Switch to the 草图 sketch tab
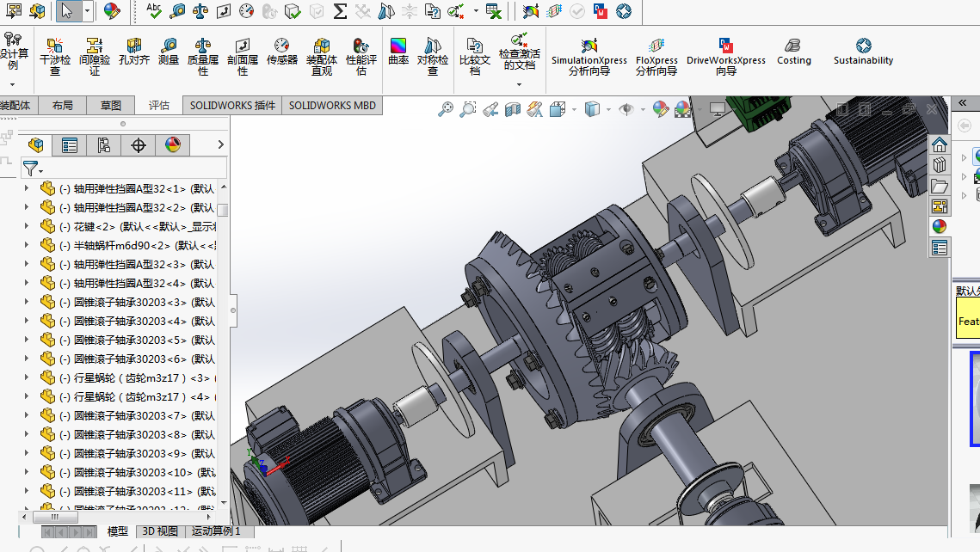Image resolution: width=980 pixels, height=552 pixels. click(111, 106)
